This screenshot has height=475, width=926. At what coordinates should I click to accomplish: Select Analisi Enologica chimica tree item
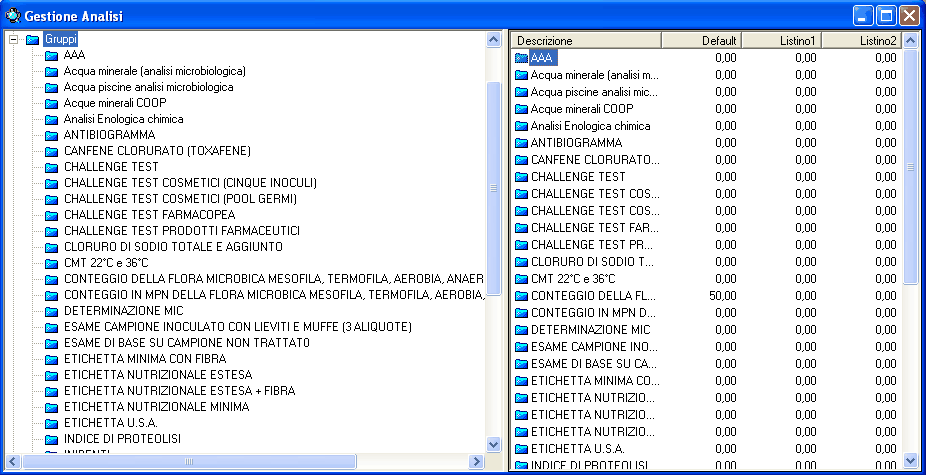[x=123, y=119]
